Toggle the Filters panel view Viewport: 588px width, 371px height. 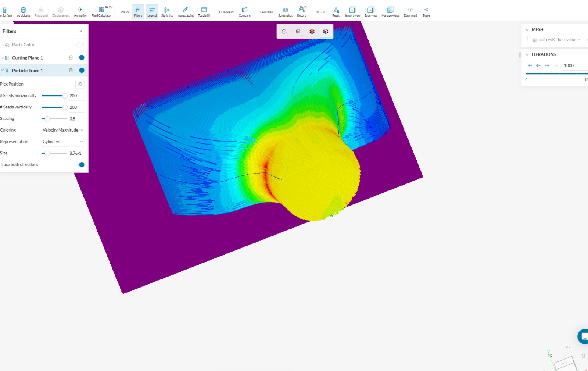point(138,12)
